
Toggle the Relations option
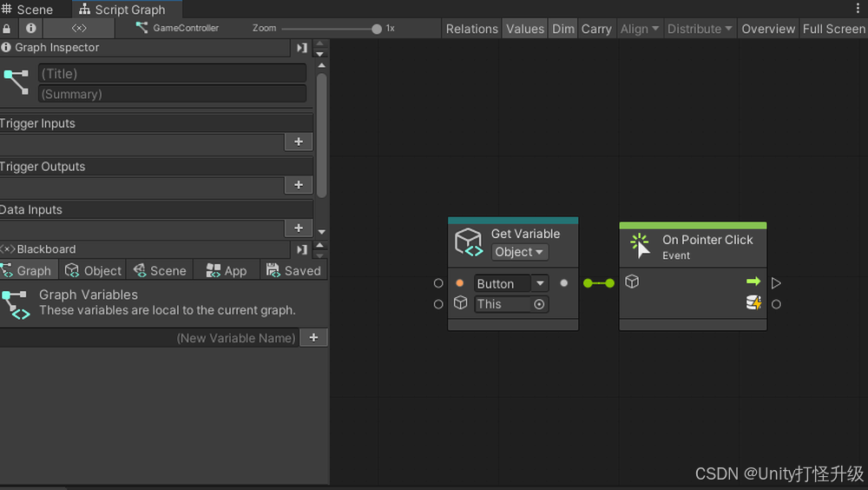point(471,29)
